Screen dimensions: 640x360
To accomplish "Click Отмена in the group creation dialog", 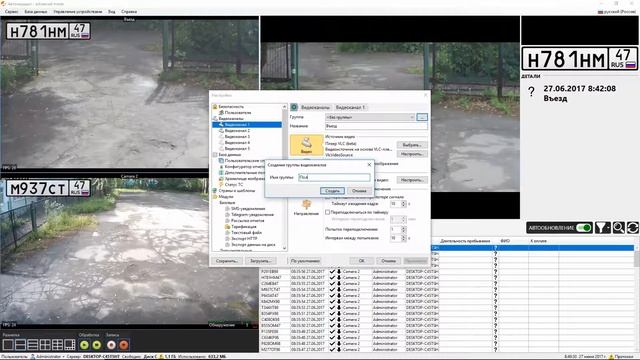I will point(359,191).
